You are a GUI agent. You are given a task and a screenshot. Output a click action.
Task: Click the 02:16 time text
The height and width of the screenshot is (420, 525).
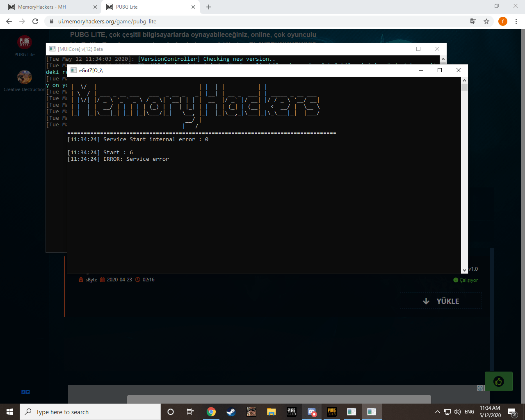tap(148, 280)
